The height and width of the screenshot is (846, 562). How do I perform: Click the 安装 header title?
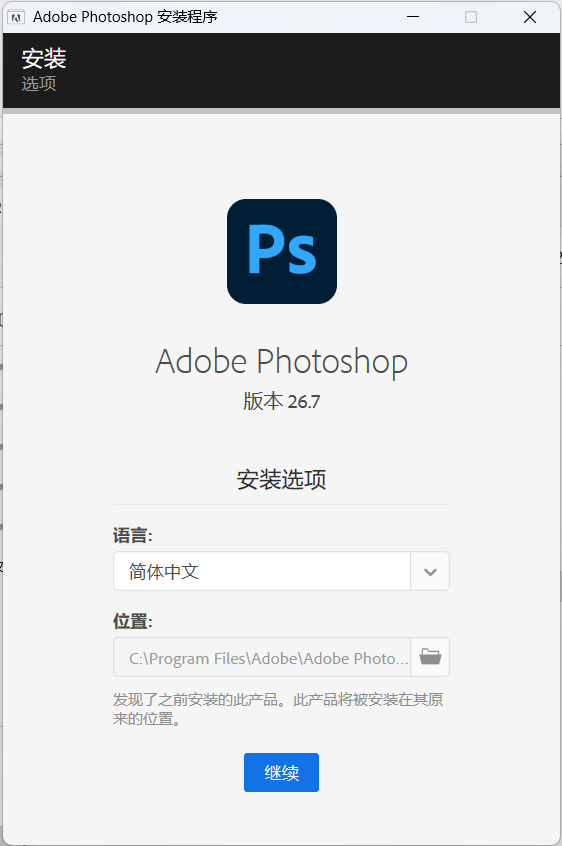(44, 59)
